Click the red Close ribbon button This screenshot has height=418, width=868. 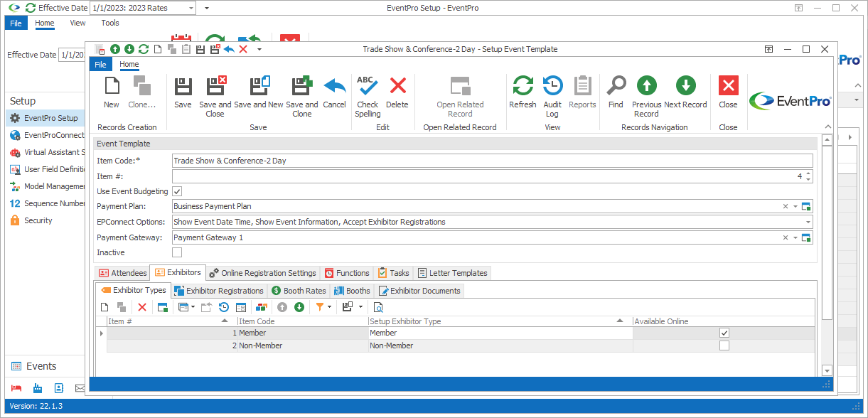[728, 93]
